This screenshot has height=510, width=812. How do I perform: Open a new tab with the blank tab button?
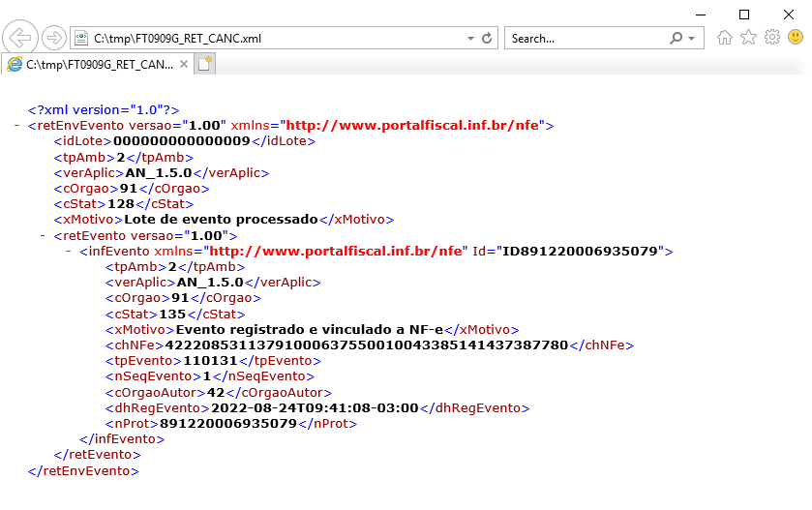(x=204, y=64)
